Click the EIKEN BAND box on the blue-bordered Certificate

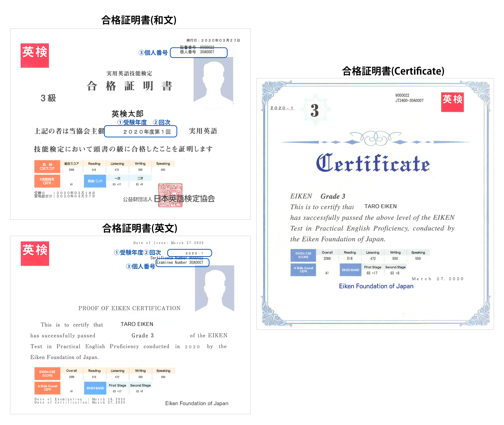point(350,270)
